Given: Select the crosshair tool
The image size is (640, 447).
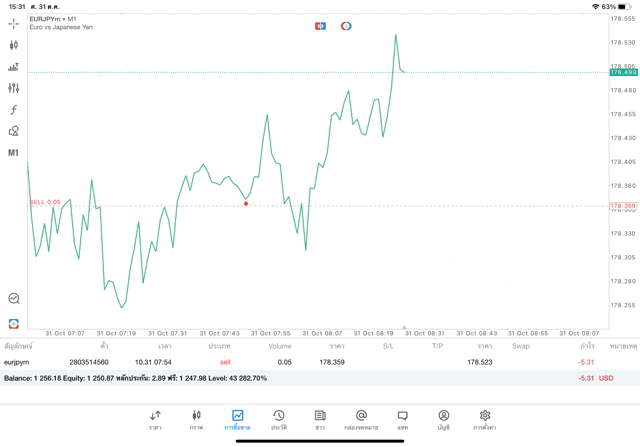Looking at the screenshot, I should click(13, 23).
